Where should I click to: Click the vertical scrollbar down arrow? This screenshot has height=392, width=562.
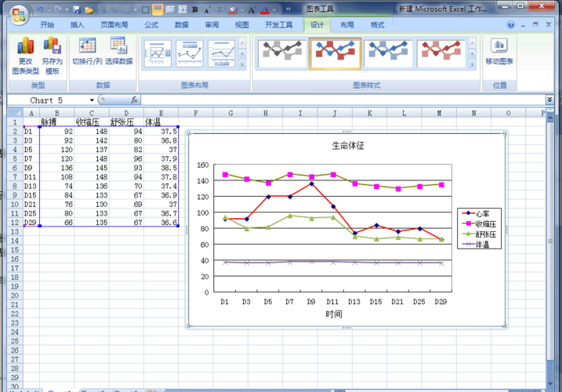549,384
